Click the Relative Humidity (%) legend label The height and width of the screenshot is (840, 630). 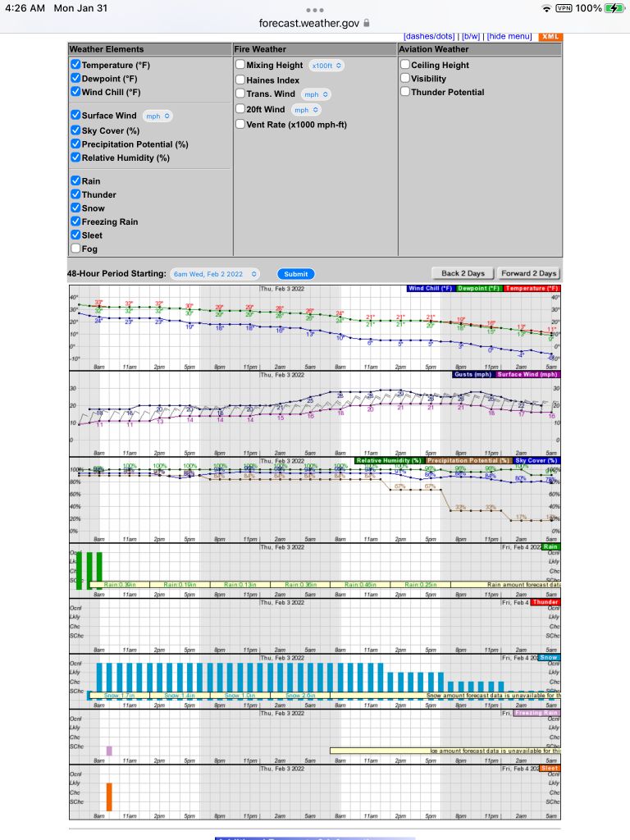point(389,461)
